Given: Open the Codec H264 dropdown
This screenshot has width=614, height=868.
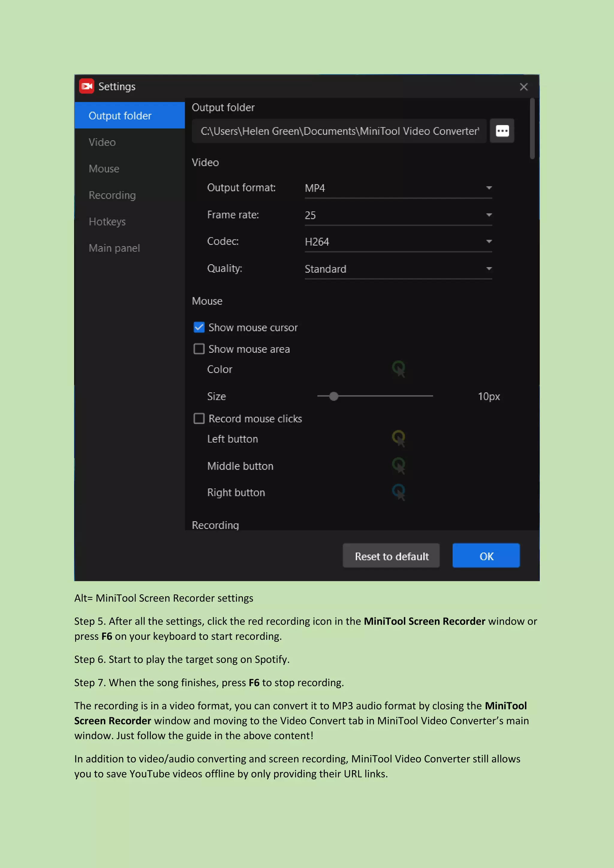Looking at the screenshot, I should point(398,242).
